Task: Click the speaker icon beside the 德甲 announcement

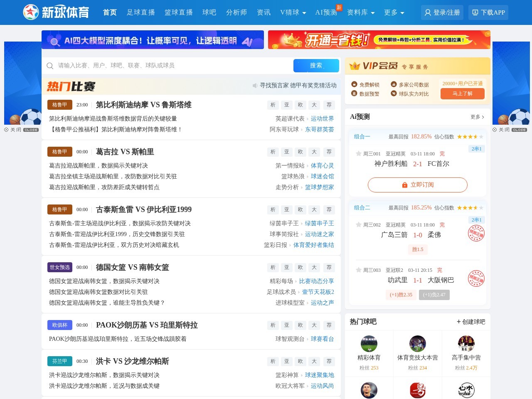Action: [255, 86]
